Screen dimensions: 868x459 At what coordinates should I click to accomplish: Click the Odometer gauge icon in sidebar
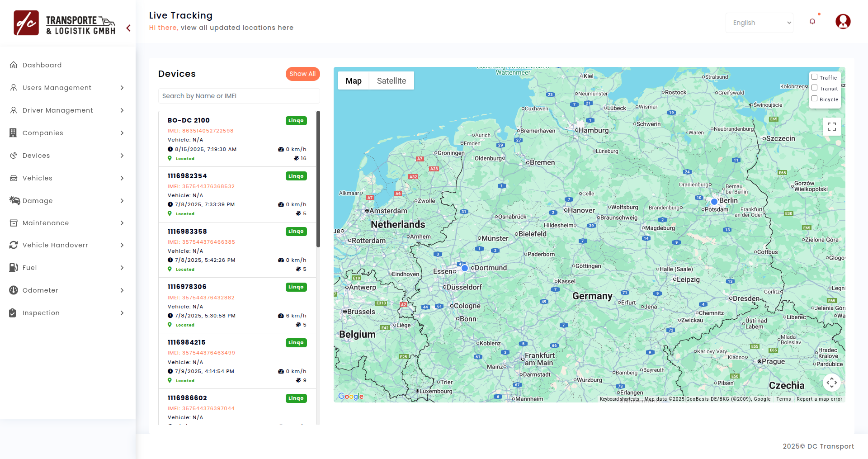tap(14, 290)
